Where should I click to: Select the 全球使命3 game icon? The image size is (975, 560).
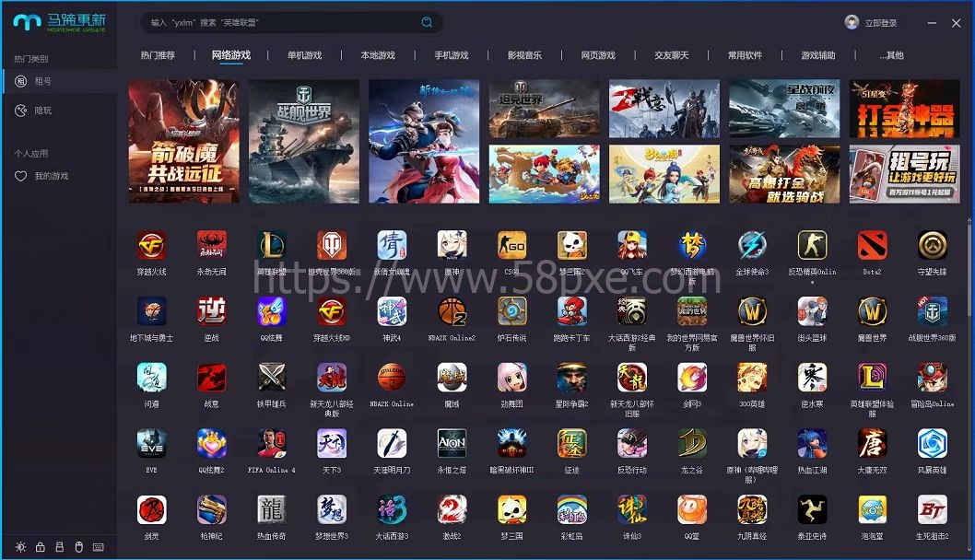click(752, 246)
